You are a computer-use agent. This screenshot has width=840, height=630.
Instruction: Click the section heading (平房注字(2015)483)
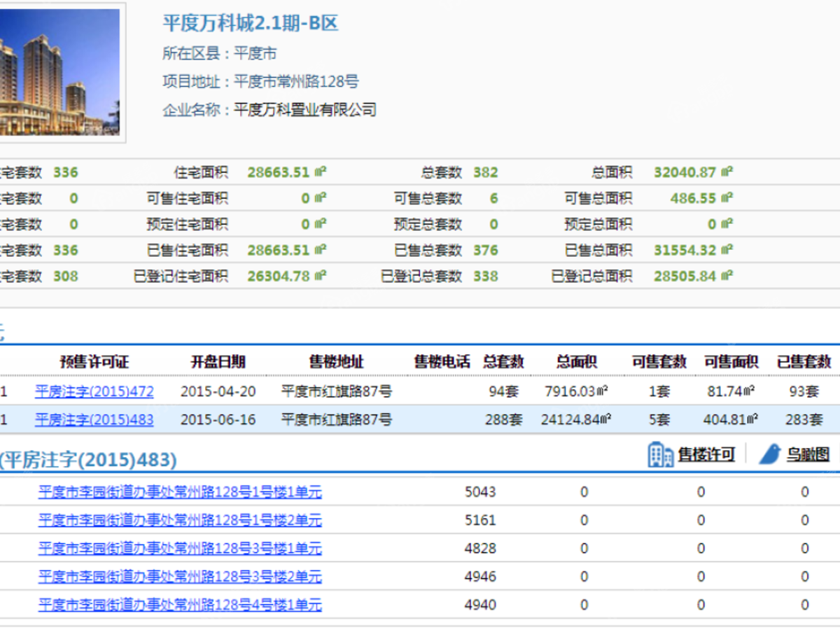(88, 460)
